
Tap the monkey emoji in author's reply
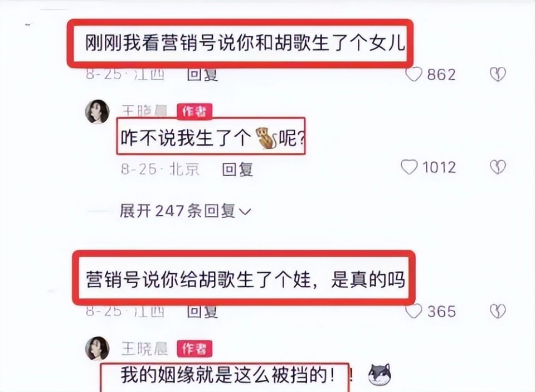coord(265,138)
